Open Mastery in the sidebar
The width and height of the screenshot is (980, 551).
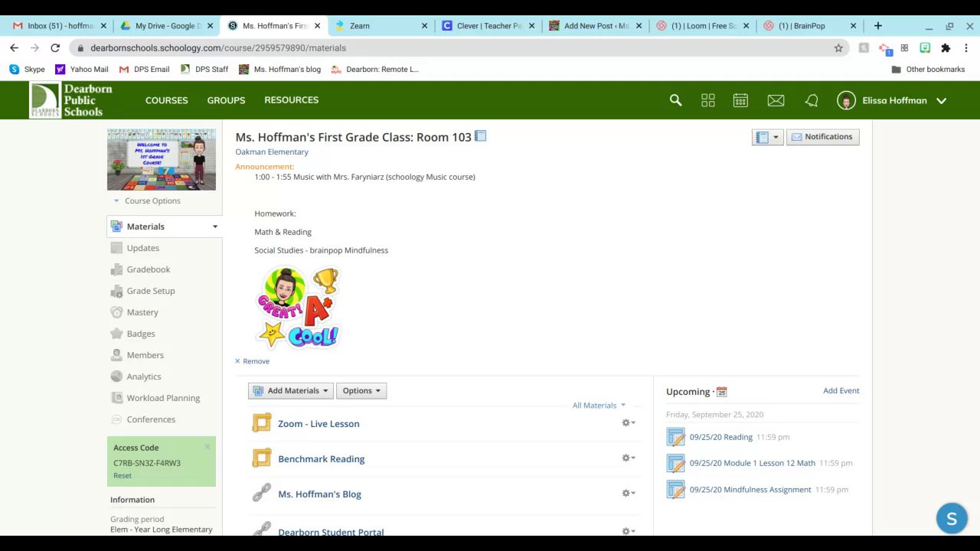[x=142, y=312]
